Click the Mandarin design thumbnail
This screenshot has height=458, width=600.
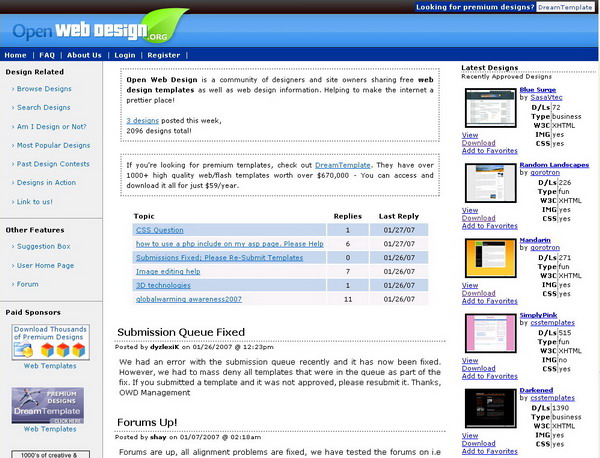click(491, 258)
